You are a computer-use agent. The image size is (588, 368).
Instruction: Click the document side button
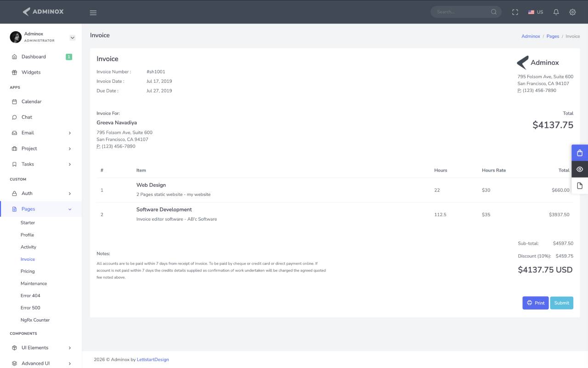coord(580,186)
